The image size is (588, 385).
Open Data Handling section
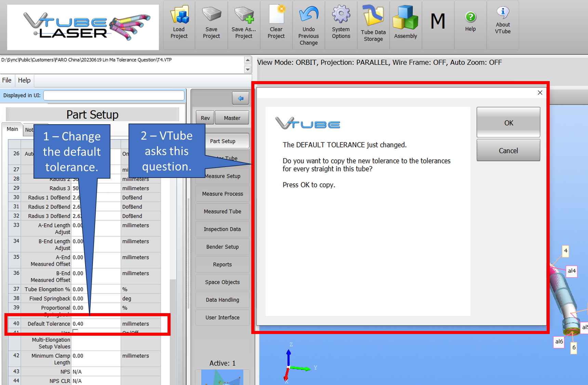[223, 300]
